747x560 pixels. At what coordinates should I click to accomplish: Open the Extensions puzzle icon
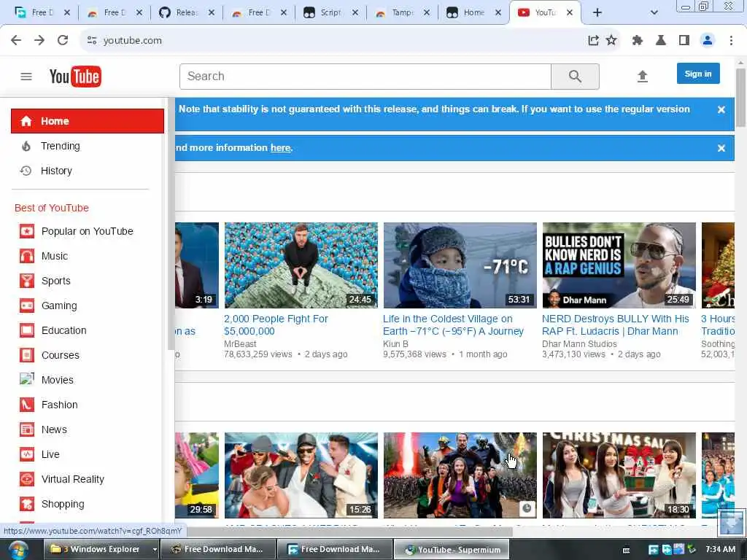point(638,41)
